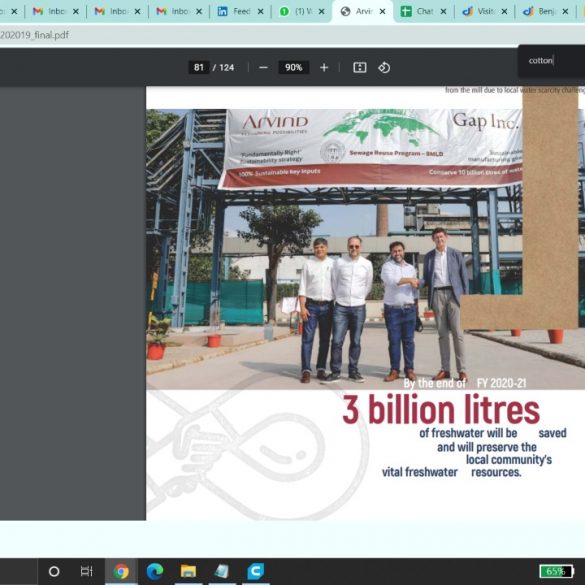Click the search box containing cotton
Viewport: 585px width, 585px height.
pyautogui.click(x=551, y=60)
